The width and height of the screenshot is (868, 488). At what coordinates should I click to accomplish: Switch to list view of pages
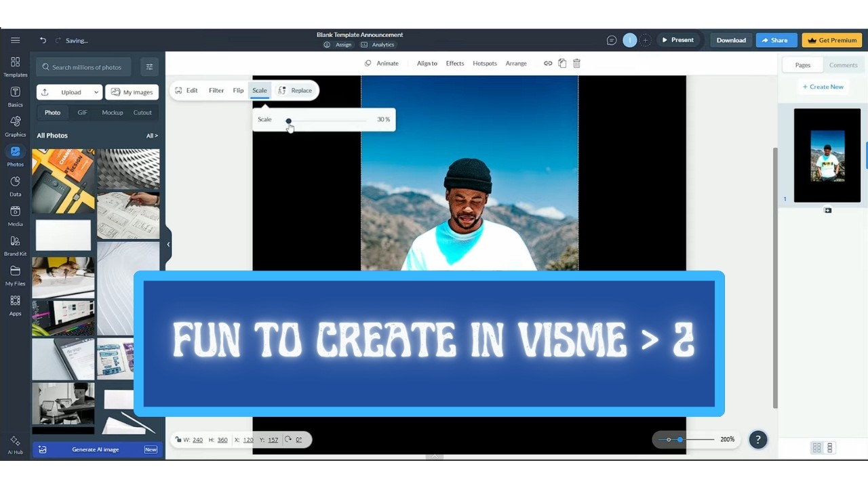pyautogui.click(x=829, y=447)
